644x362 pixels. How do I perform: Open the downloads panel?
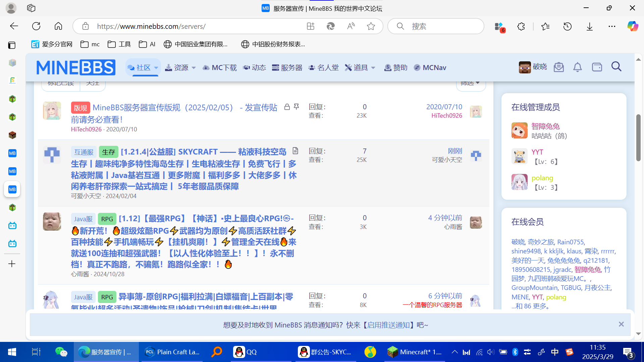click(x=590, y=26)
